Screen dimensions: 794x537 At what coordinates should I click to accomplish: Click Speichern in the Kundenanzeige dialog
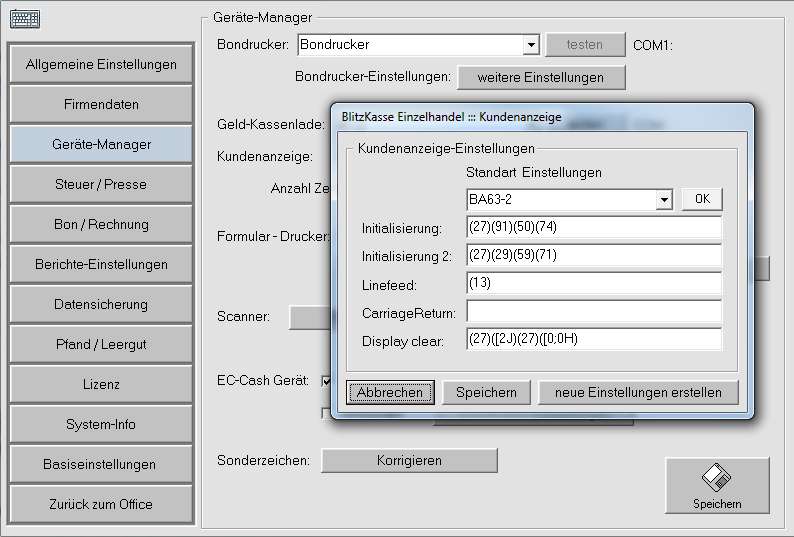[487, 393]
